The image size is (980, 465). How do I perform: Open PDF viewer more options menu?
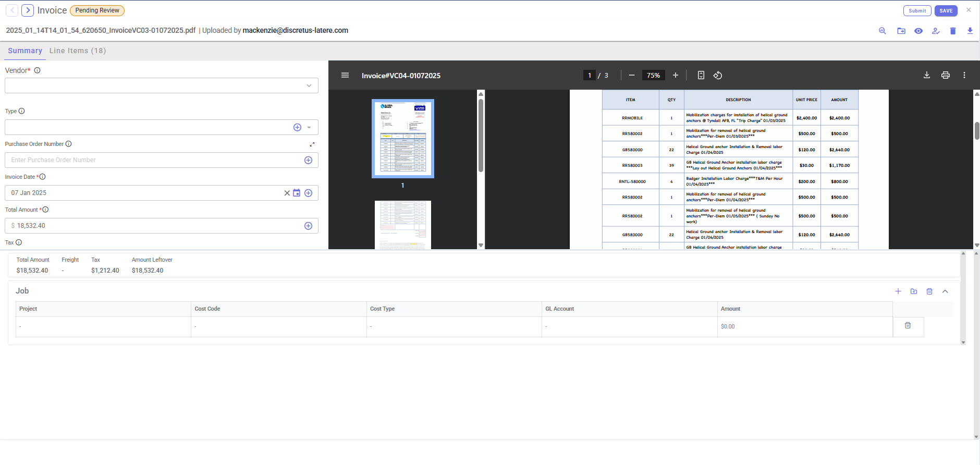click(964, 75)
